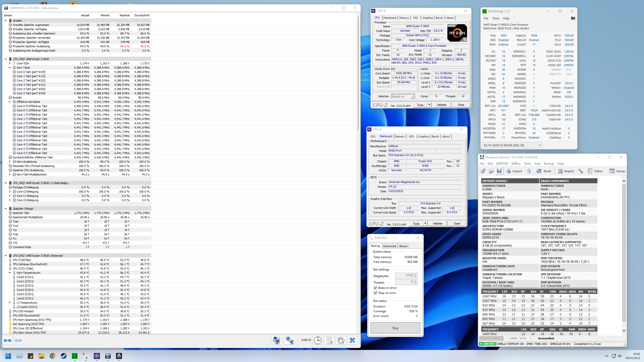The width and height of the screenshot is (644, 362).
Task: Click CPU-Z purple chip taskbar icon
Action: 97,356
